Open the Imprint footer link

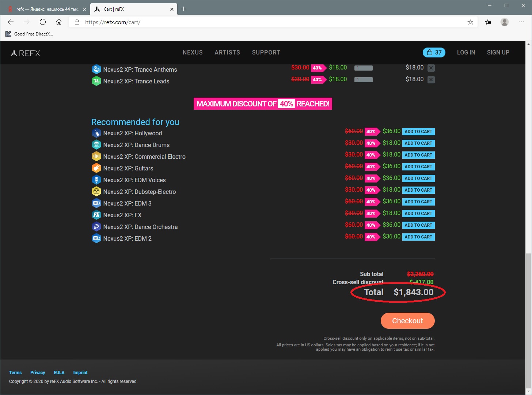(80, 373)
